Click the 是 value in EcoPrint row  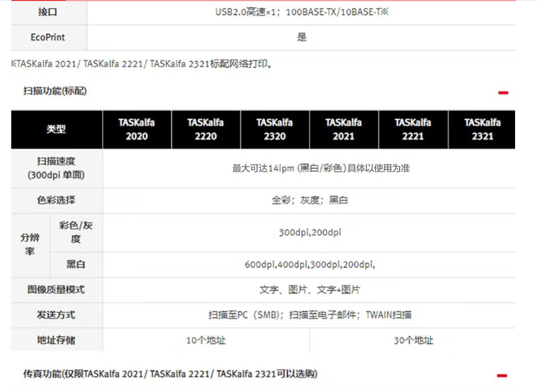[302, 37]
